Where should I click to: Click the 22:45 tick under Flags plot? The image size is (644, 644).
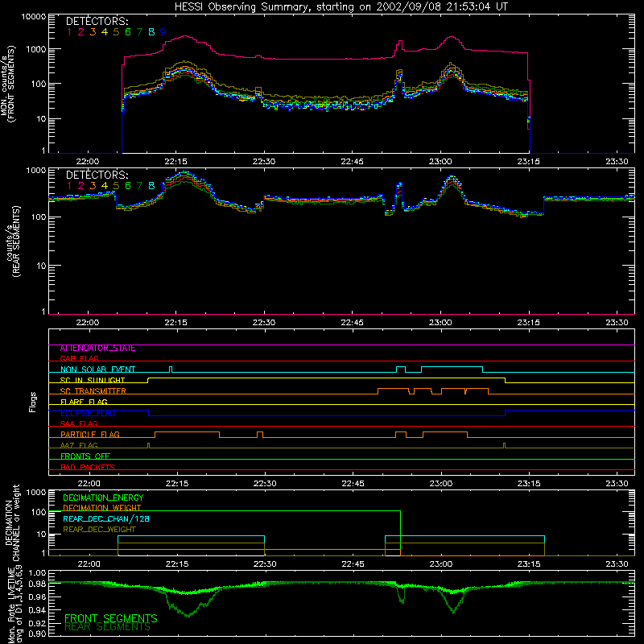(353, 484)
